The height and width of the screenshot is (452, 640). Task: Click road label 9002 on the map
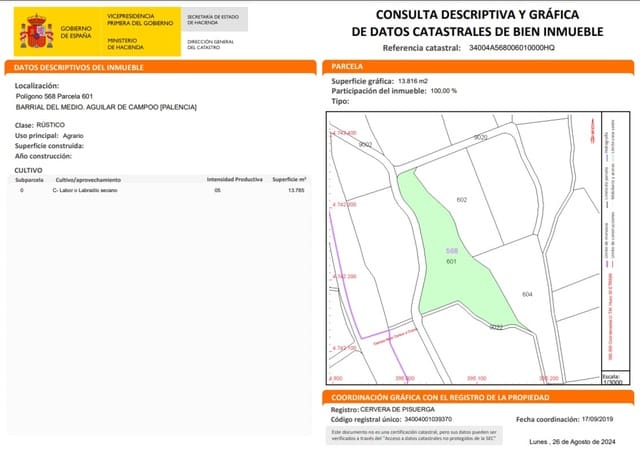coord(365,145)
